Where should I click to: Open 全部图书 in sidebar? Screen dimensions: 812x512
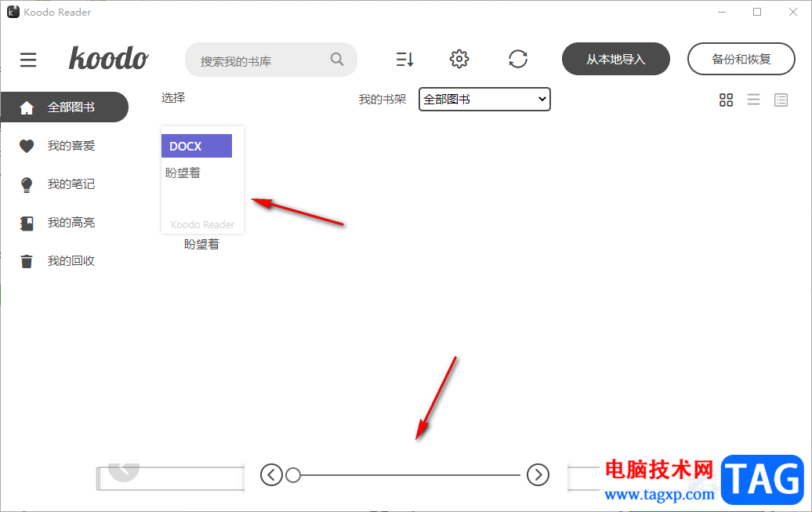click(64, 107)
